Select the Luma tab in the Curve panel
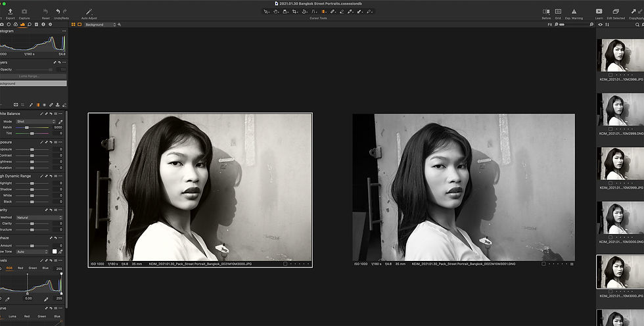The width and height of the screenshot is (644, 326). click(12, 317)
